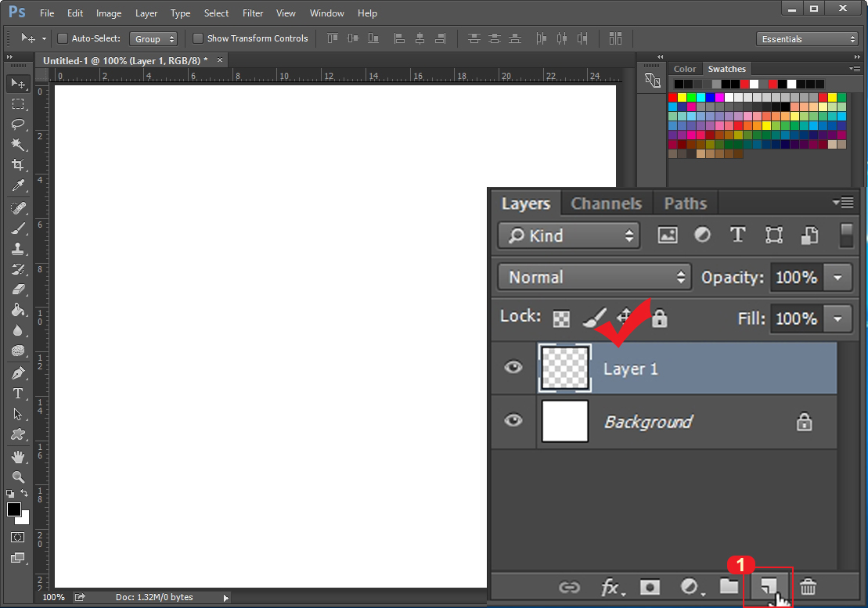Select the Pen tool

coord(18,373)
